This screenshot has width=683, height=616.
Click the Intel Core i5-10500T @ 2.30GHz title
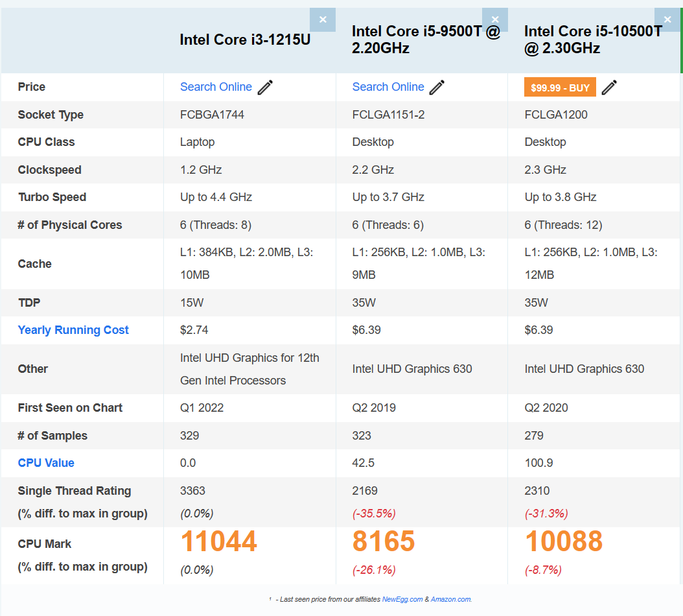(592, 40)
